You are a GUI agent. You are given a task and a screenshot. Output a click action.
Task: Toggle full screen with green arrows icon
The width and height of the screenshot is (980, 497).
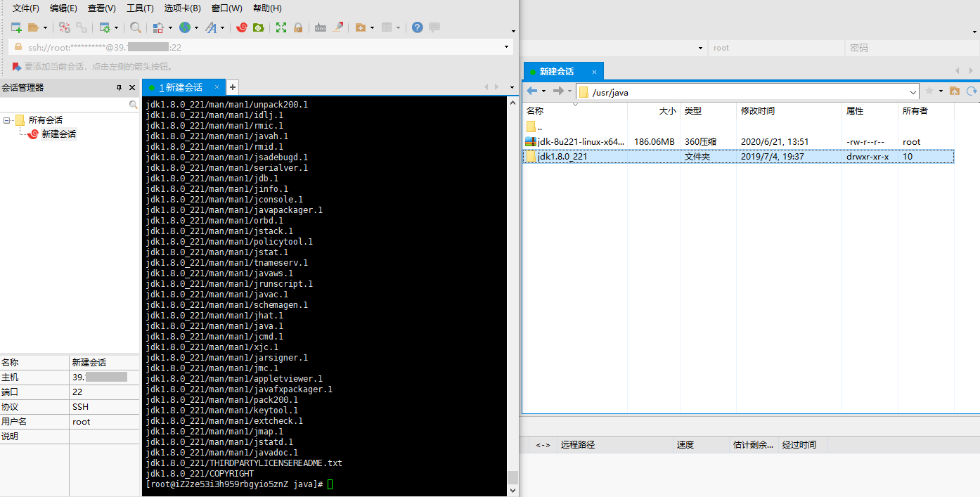click(281, 27)
